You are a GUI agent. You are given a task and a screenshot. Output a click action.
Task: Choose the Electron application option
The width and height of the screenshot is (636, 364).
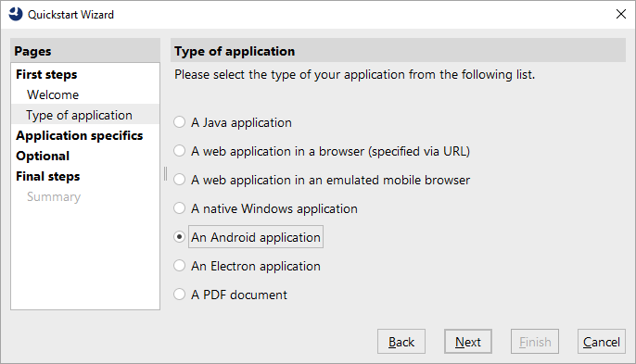coord(179,266)
